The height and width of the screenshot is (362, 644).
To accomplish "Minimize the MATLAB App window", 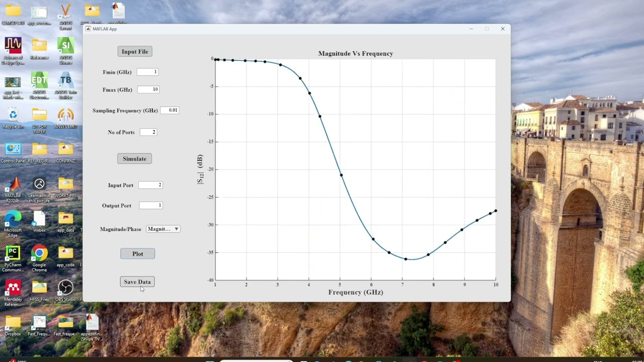I will tap(471, 29).
